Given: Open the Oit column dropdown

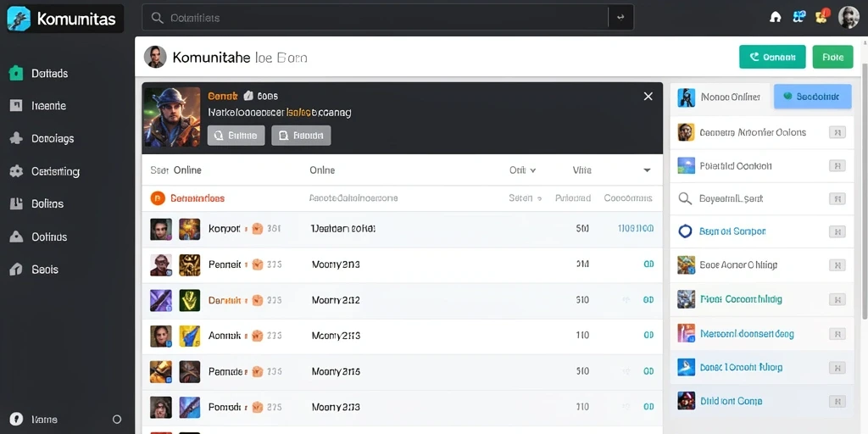Looking at the screenshot, I should (x=522, y=170).
